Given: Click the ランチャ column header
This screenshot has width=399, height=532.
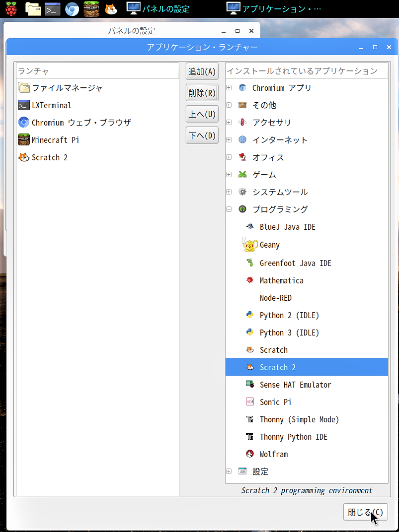Looking at the screenshot, I should tap(98, 71).
